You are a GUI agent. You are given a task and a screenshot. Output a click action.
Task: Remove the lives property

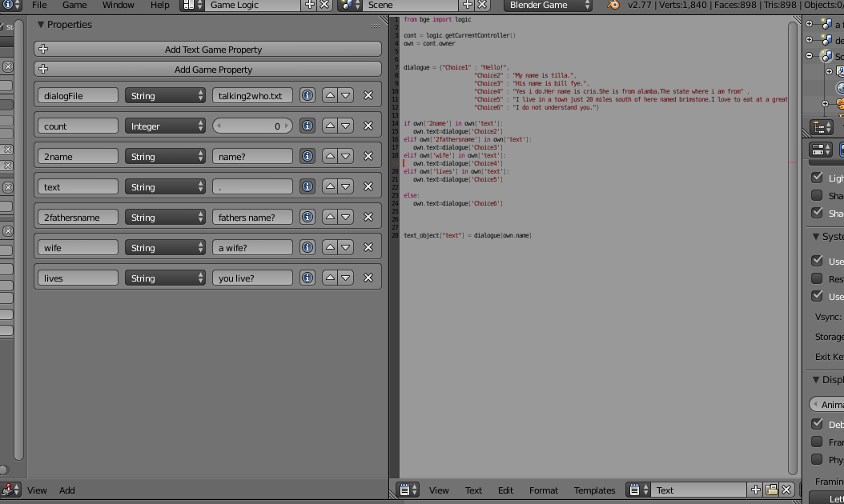click(x=368, y=278)
